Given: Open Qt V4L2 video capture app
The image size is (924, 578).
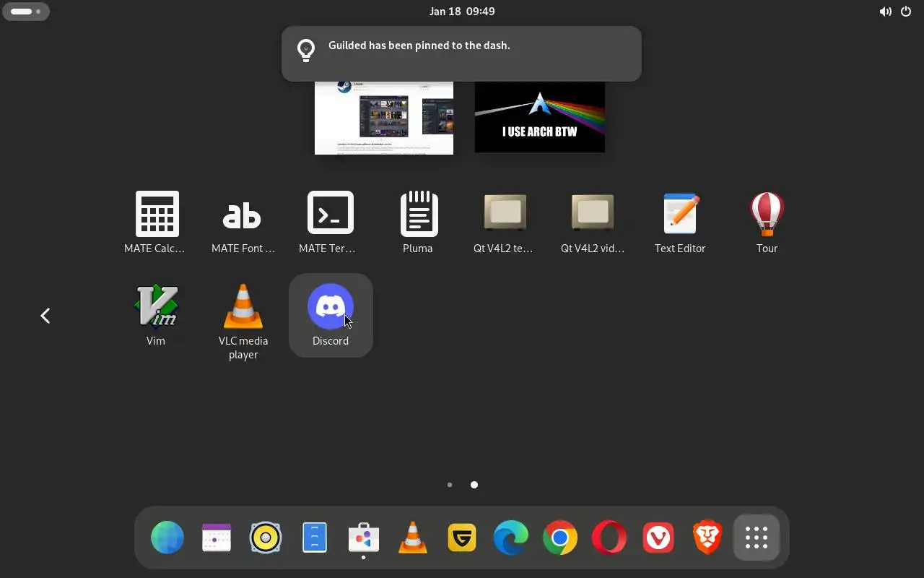Looking at the screenshot, I should (593, 223).
